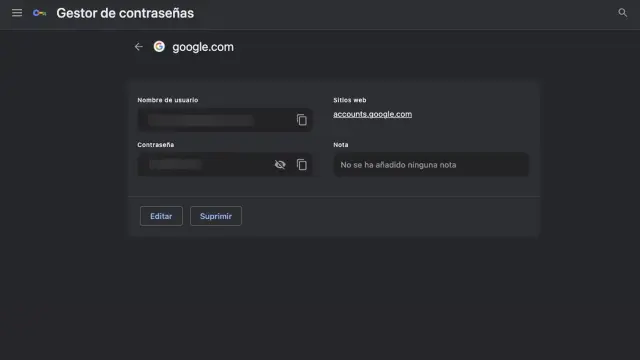The width and height of the screenshot is (640, 360).
Task: Click the Contraseña field
Action: tap(225, 164)
